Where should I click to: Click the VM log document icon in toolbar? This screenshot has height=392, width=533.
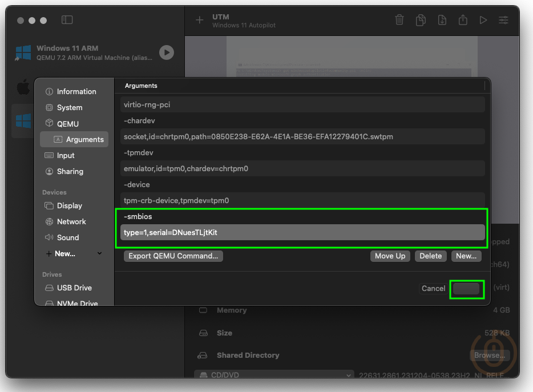pyautogui.click(x=442, y=19)
